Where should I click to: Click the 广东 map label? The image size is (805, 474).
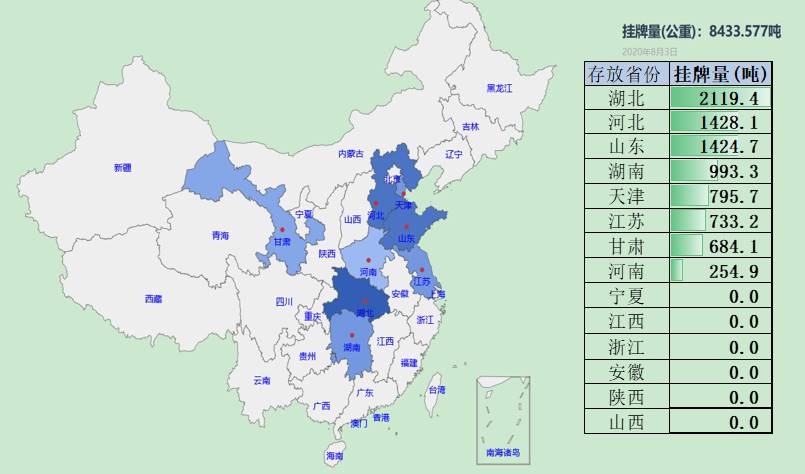pos(365,393)
